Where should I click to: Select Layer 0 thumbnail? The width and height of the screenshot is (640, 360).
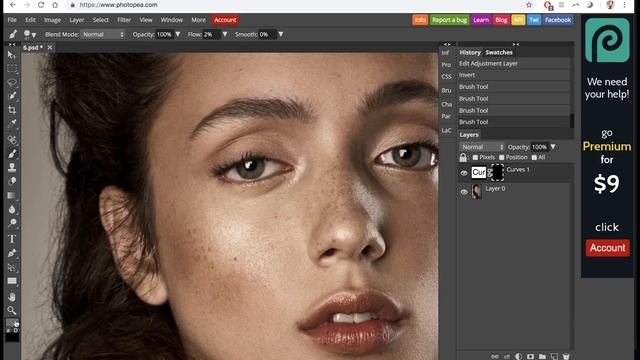[x=476, y=191]
